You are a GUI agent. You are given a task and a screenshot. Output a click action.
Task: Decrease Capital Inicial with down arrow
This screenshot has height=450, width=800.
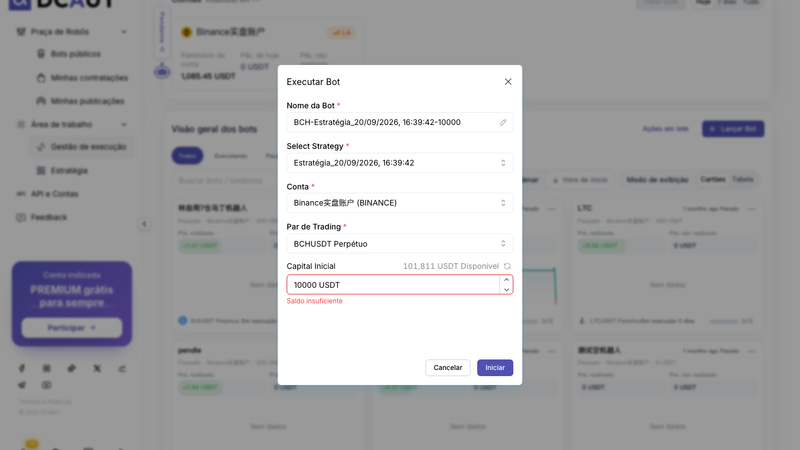(x=506, y=289)
